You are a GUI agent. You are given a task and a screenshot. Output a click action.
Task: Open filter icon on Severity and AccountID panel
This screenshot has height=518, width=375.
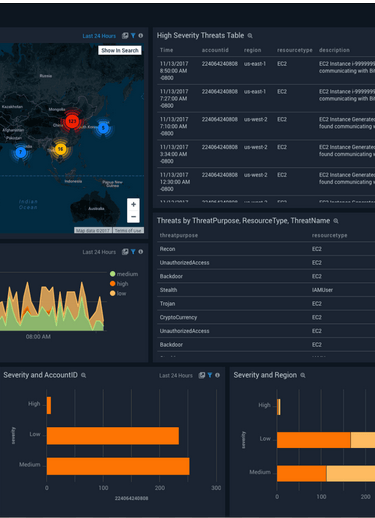210,375
